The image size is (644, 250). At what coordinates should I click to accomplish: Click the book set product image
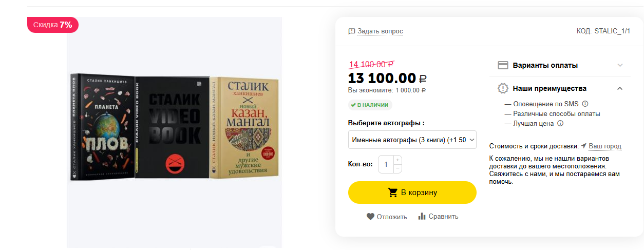175,128
